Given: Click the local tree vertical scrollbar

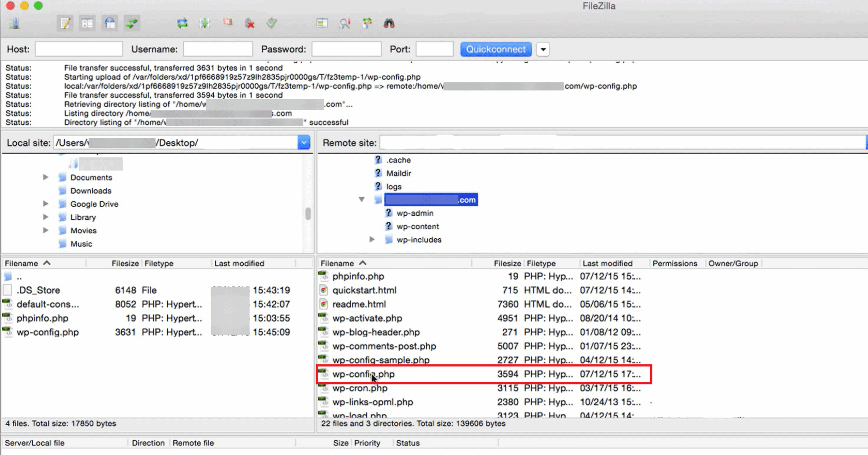Looking at the screenshot, I should (x=308, y=213).
